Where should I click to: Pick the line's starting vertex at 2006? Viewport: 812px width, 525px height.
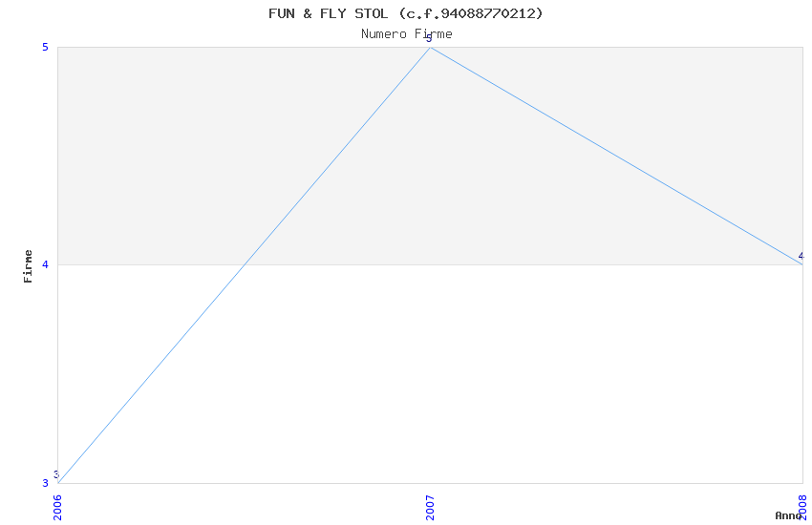(58, 483)
